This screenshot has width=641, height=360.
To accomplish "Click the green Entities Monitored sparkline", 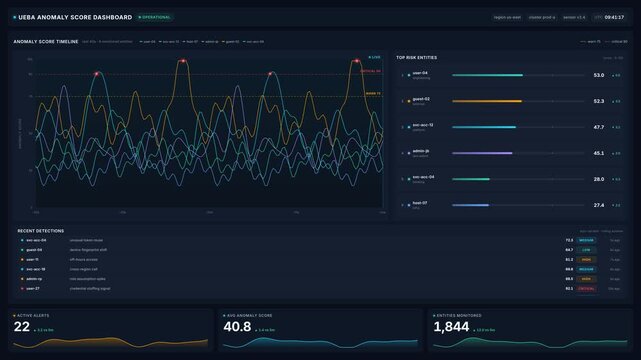I will click(x=530, y=342).
